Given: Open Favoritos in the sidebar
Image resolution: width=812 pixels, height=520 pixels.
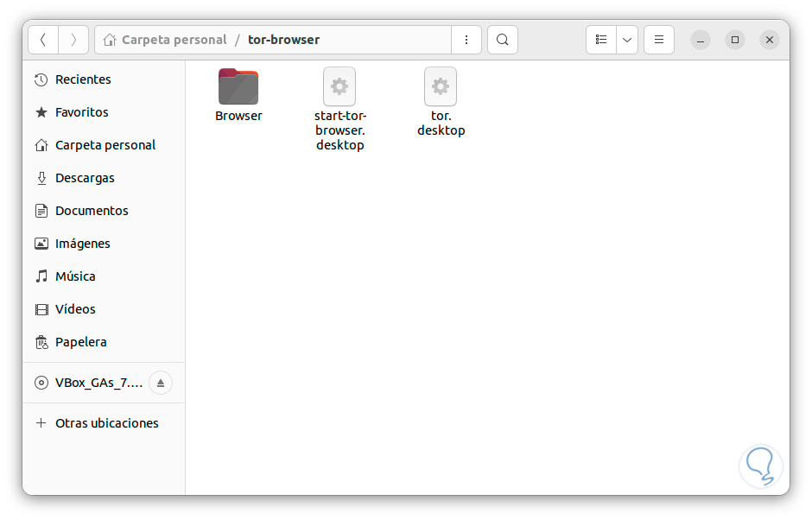Looking at the screenshot, I should pyautogui.click(x=104, y=112).
